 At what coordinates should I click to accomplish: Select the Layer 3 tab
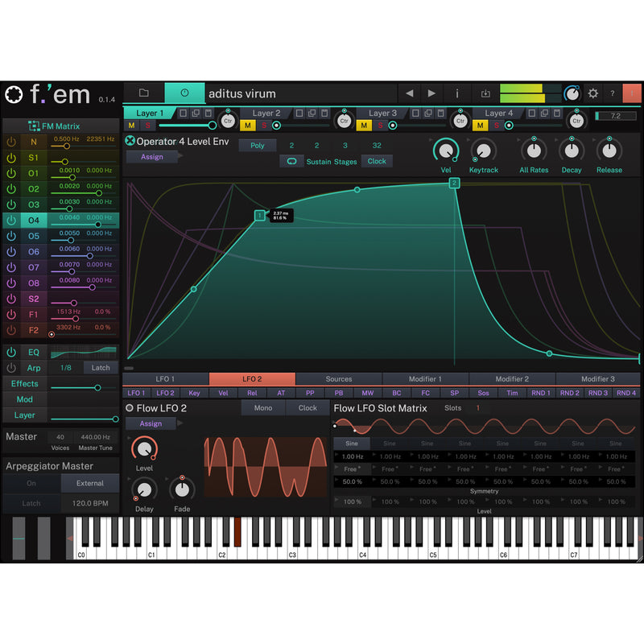pyautogui.click(x=383, y=114)
